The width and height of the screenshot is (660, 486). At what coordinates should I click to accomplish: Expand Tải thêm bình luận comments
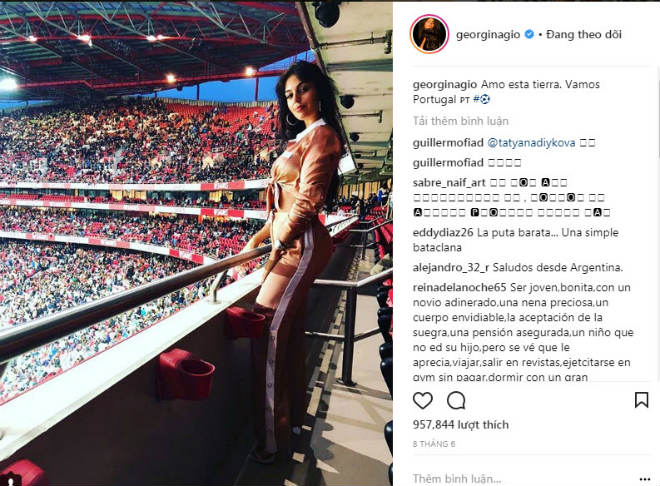tap(460, 121)
